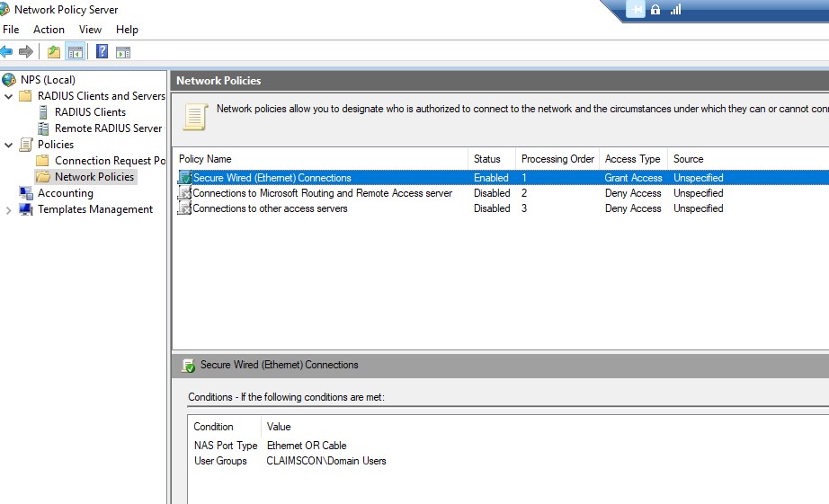Select NPS (Local) root node

tap(49, 80)
